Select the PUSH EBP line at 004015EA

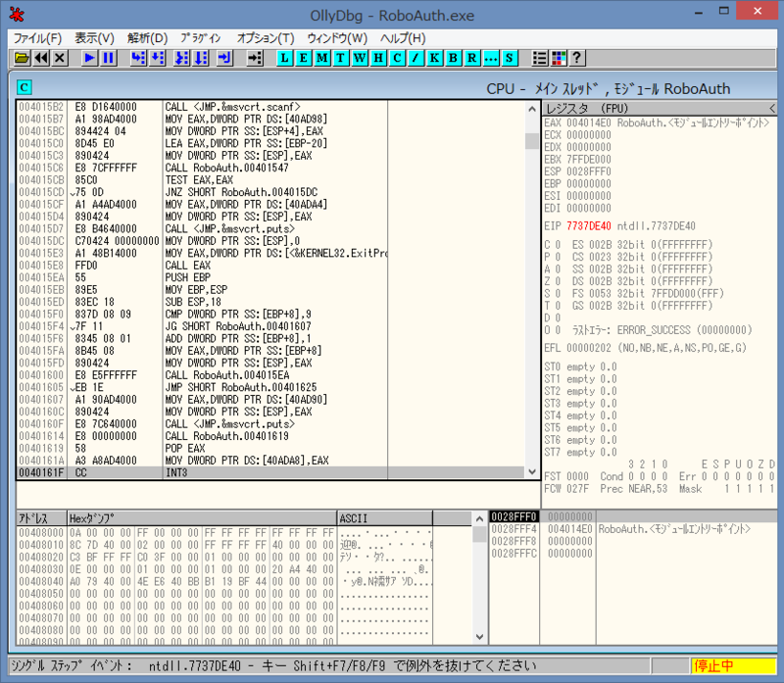270,277
